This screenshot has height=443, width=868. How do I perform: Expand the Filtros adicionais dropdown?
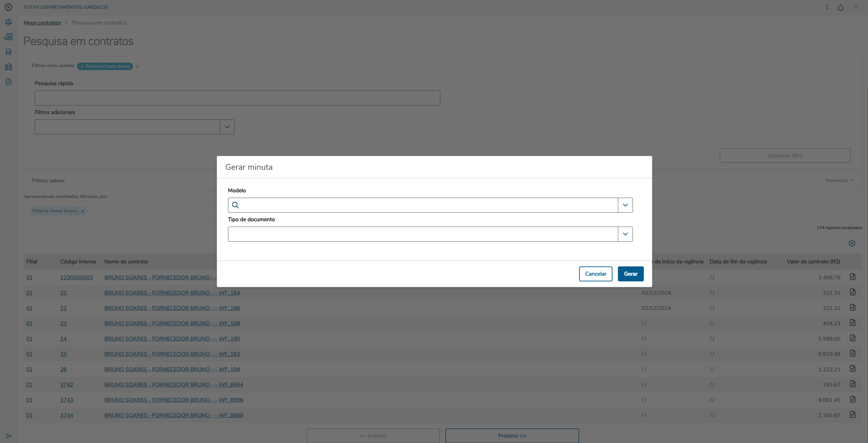[x=227, y=127]
